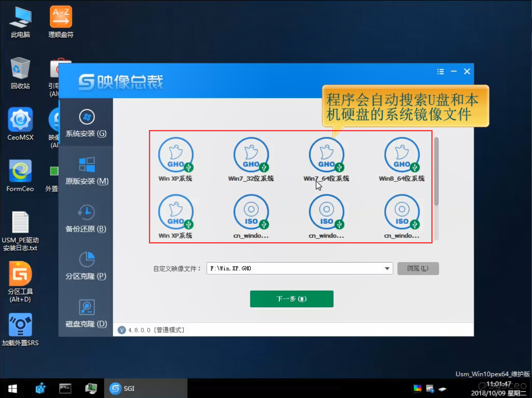Click the image list vertical scrollbar

436,172
